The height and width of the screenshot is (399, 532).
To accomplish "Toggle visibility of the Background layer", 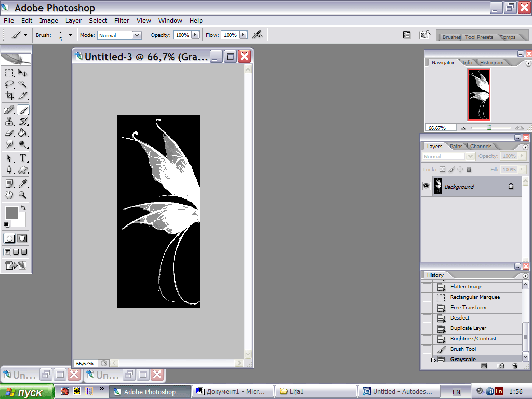I will point(426,186).
